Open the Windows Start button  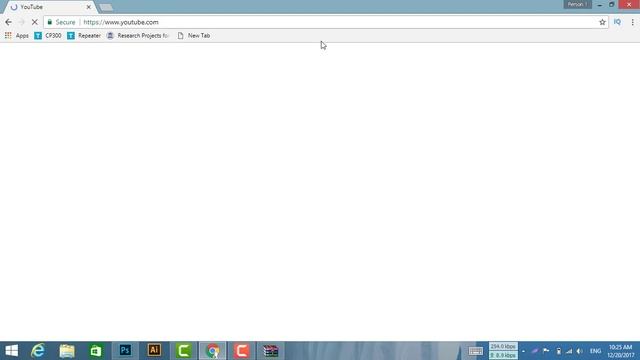[x=11, y=351]
